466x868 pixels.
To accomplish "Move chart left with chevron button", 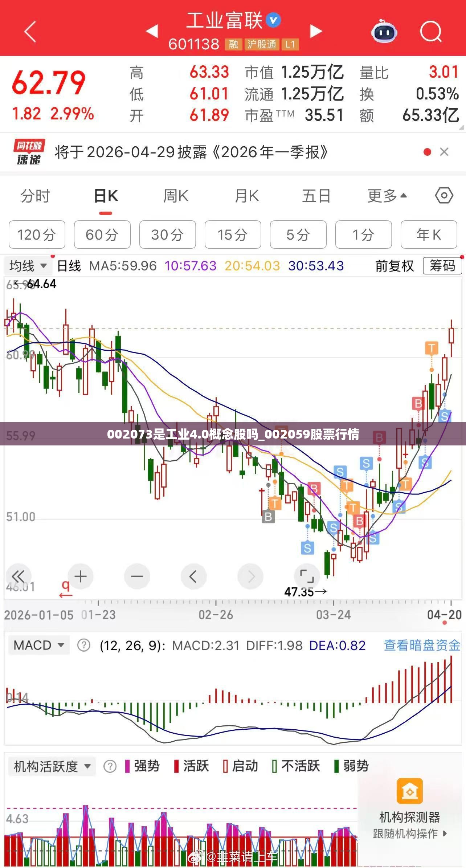I will click(x=193, y=576).
